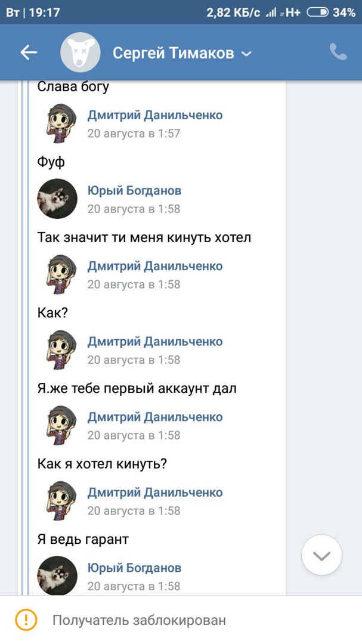Start a call with the phone icon
The width and height of the screenshot is (362, 644).
pyautogui.click(x=338, y=52)
